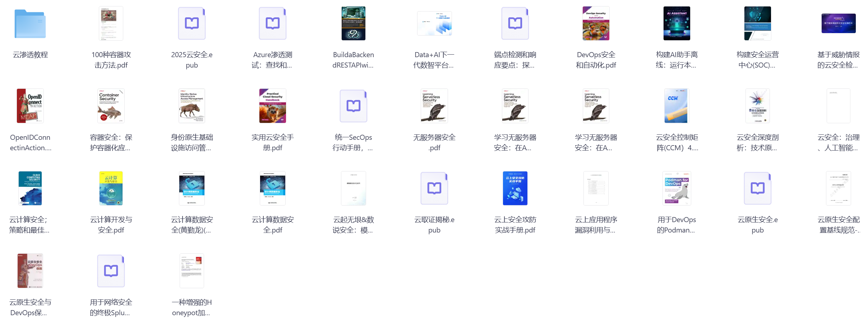Select the 统一SecOps行动手册 book icon

pos(354,106)
